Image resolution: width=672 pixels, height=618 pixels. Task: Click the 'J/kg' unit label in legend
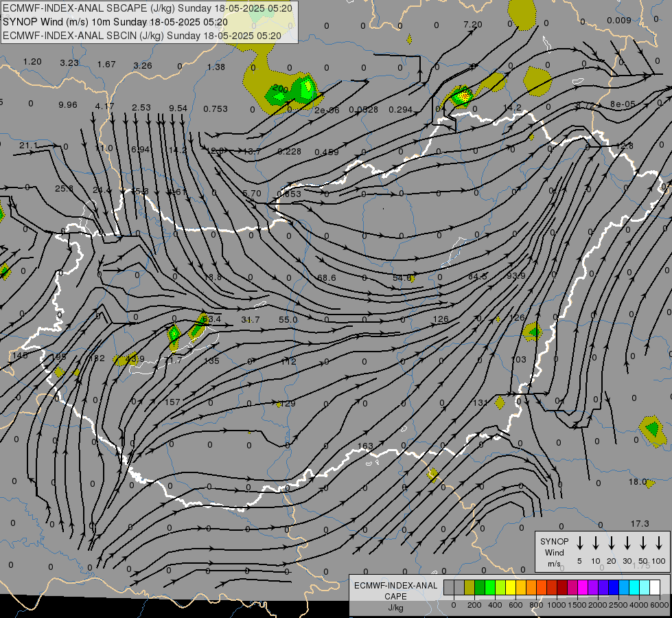pyautogui.click(x=395, y=608)
